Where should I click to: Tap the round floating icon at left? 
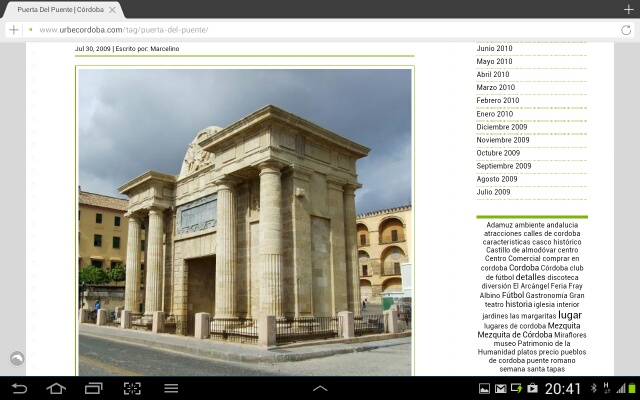pos(17,358)
